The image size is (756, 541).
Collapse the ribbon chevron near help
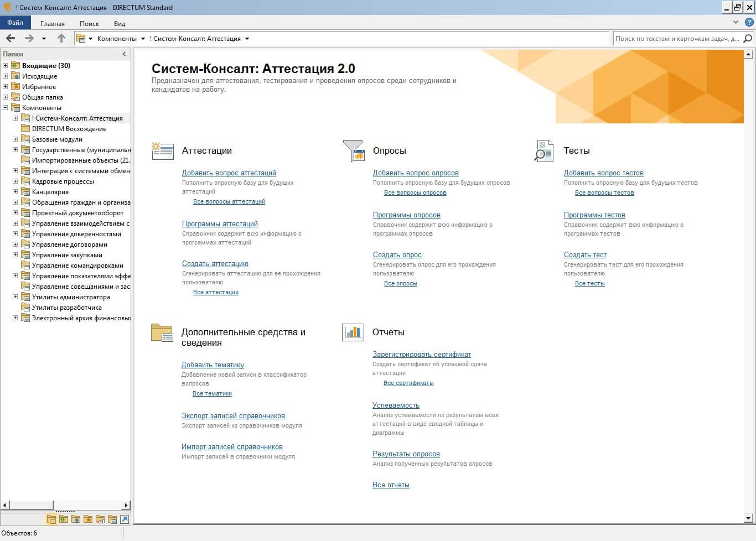pyautogui.click(x=736, y=22)
